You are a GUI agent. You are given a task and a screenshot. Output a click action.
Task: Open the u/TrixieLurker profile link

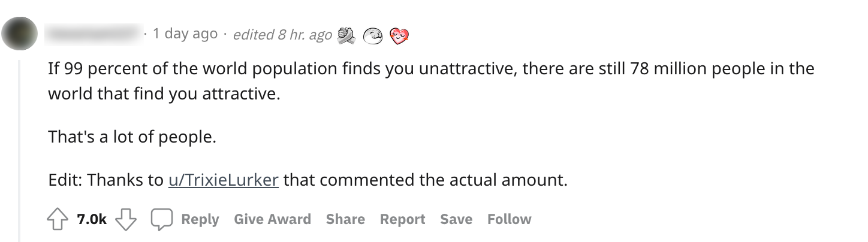click(224, 180)
